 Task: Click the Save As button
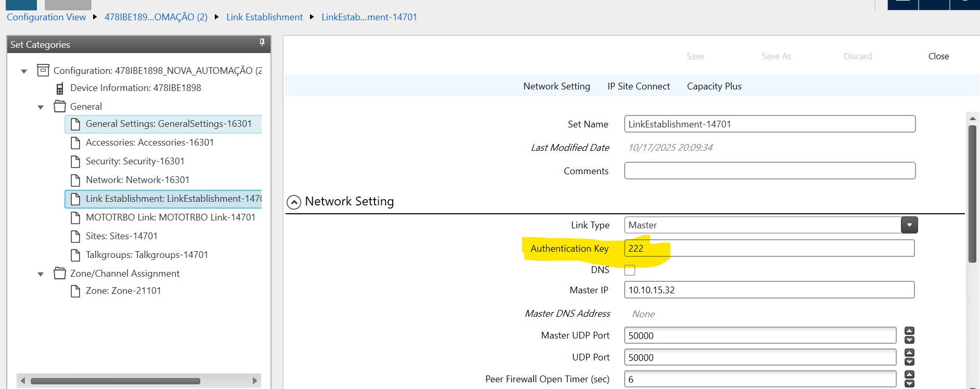point(776,56)
